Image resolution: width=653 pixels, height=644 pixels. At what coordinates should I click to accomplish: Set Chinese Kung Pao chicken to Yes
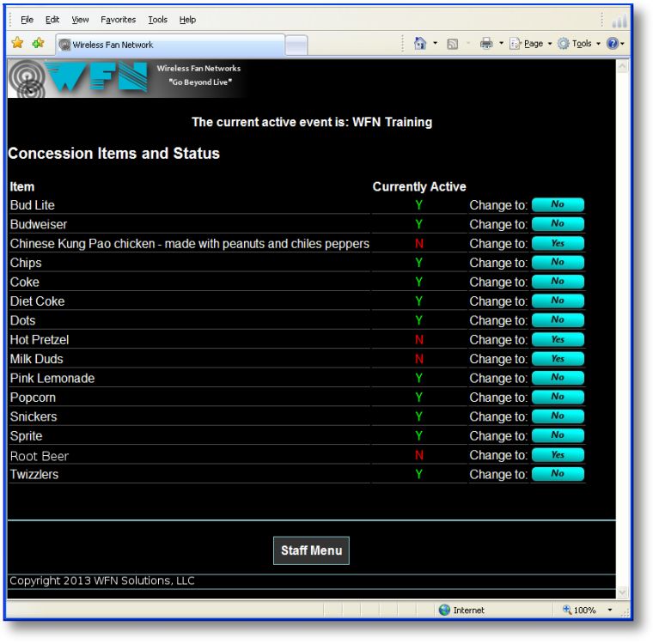pyautogui.click(x=558, y=243)
